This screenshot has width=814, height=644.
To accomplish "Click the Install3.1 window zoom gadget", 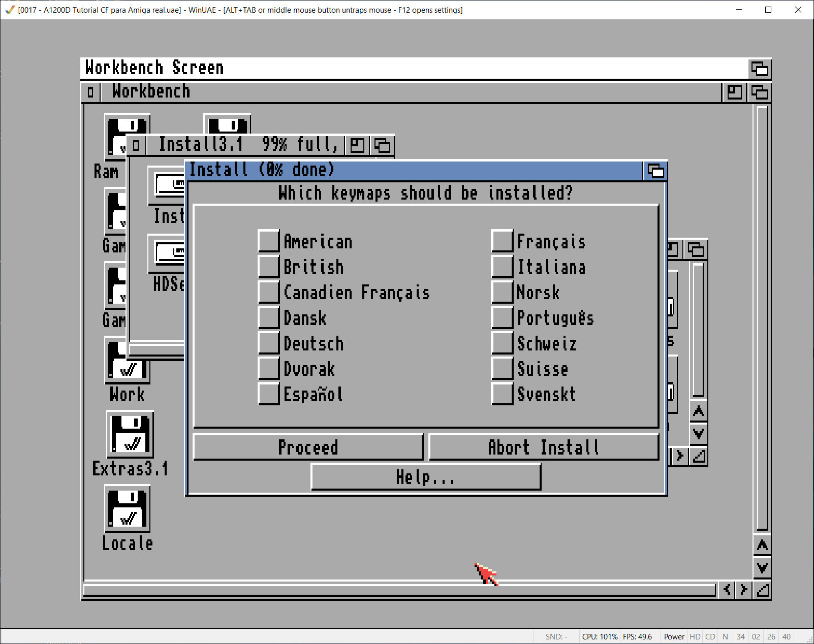I will click(357, 145).
